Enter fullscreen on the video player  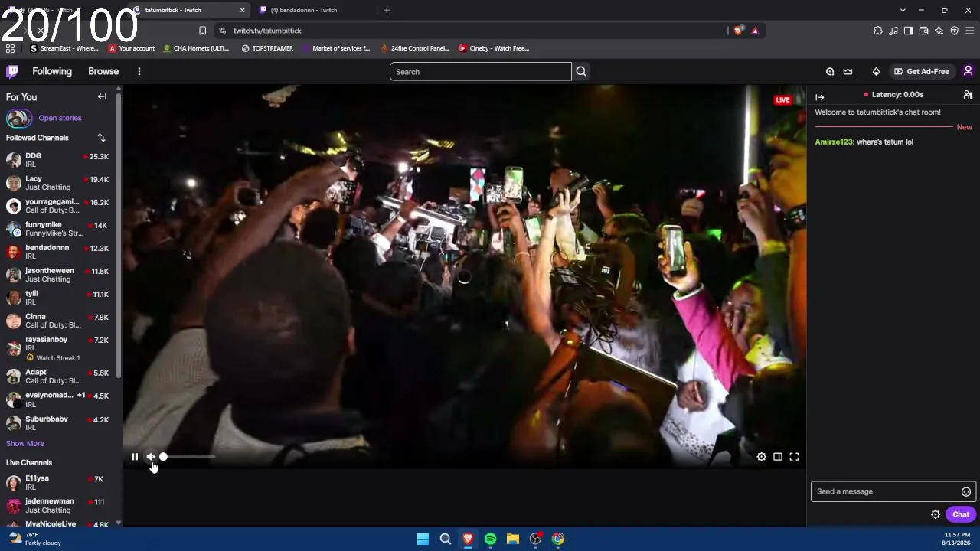point(794,457)
